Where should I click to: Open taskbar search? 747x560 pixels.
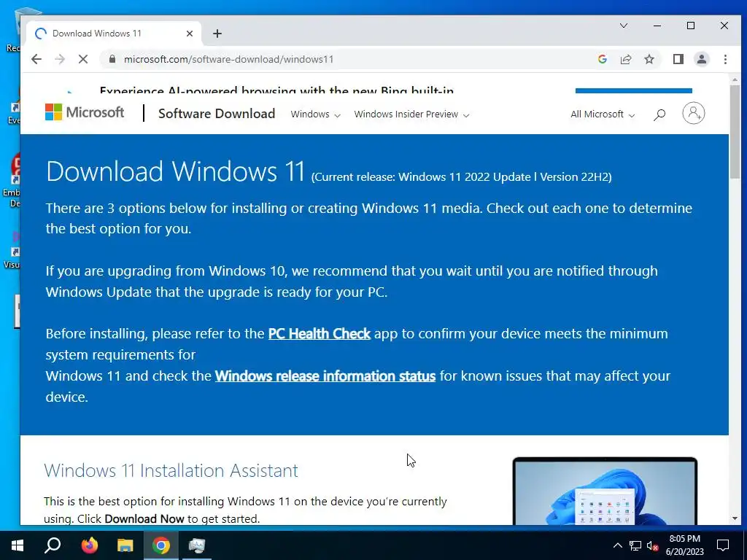tap(53, 545)
